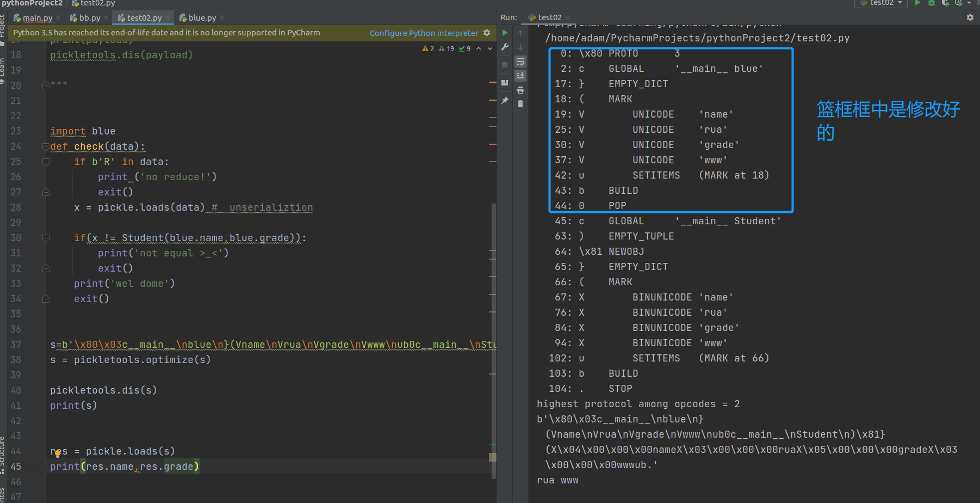Close the test02 Run tab

(568, 17)
